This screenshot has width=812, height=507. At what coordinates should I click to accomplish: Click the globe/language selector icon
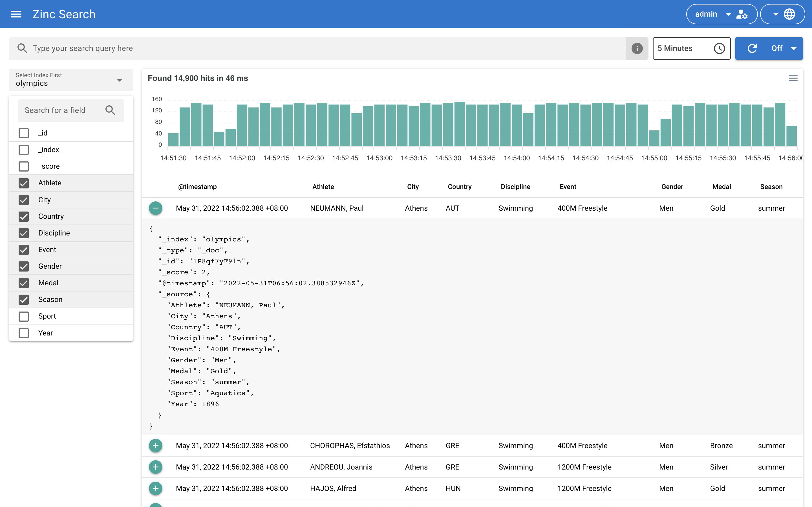coord(790,14)
